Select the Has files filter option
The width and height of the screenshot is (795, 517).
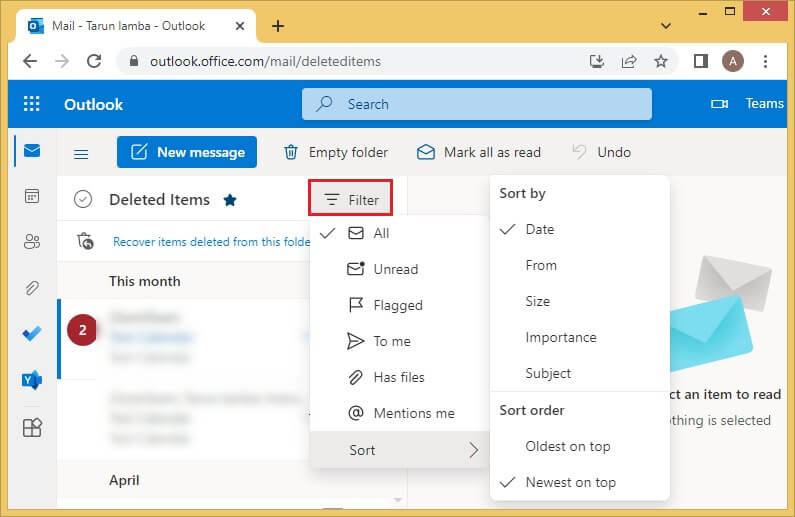400,377
